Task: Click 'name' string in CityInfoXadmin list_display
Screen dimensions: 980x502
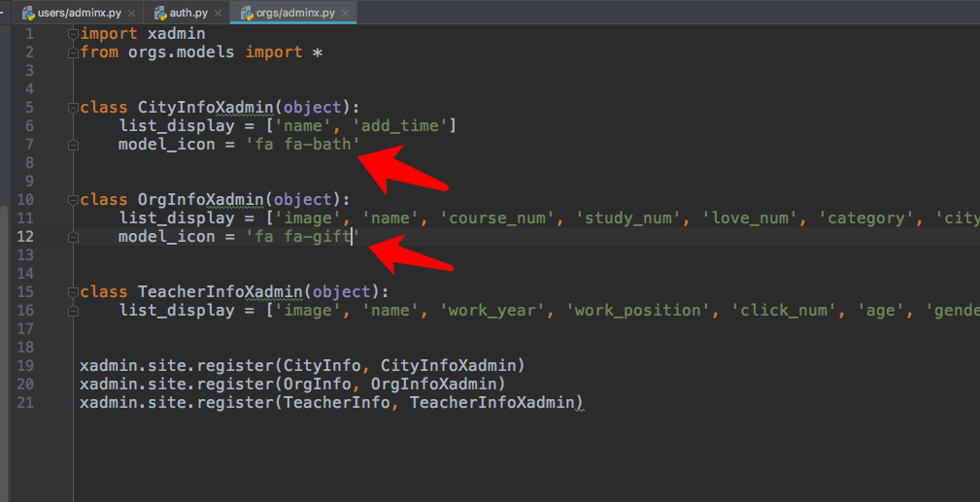Action: [x=303, y=126]
